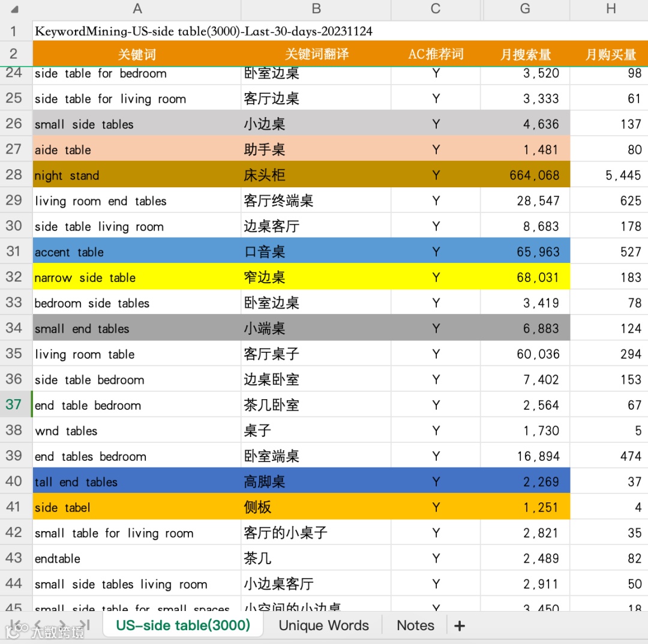Go to the next sheet arrow
The height and width of the screenshot is (644, 648).
pyautogui.click(x=62, y=625)
